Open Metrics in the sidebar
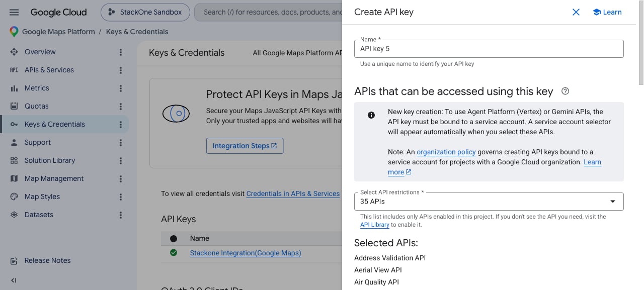The height and width of the screenshot is (290, 644). (x=37, y=88)
